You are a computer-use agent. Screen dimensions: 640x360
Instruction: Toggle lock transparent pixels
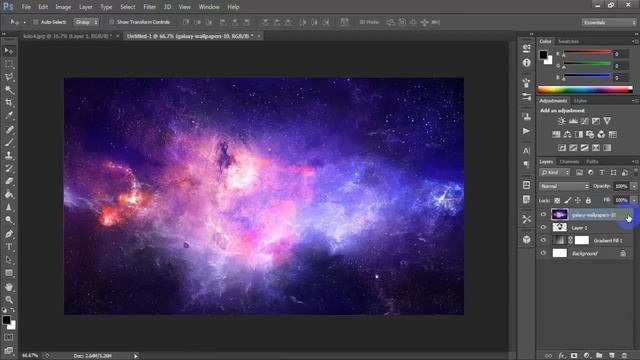click(x=557, y=200)
